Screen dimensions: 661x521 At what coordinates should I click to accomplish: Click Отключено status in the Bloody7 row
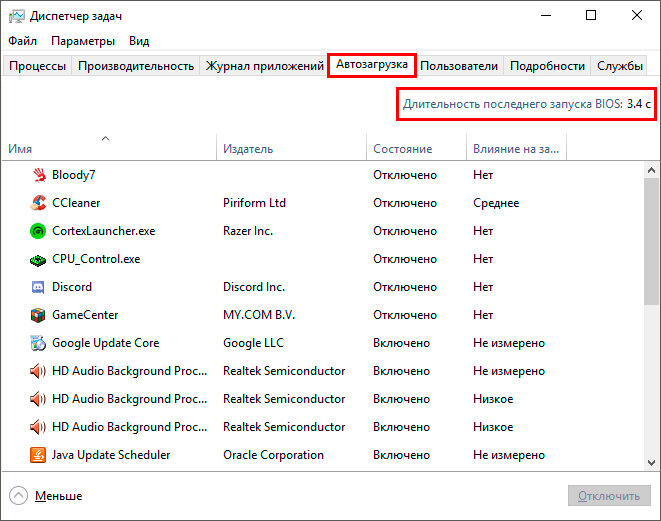coord(405,175)
